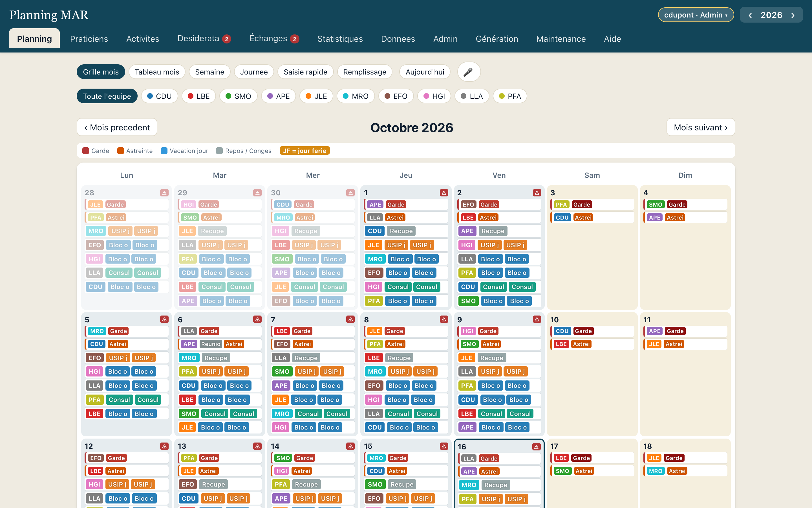Click the microphone voice input icon

468,72
